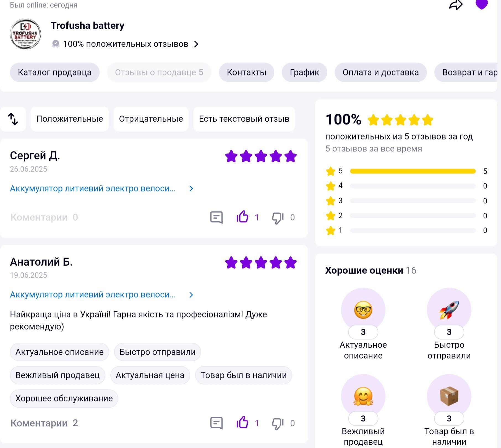The image size is (501, 448).
Task: Open Коментарии 0 under Сергей review
Action: pos(44,218)
